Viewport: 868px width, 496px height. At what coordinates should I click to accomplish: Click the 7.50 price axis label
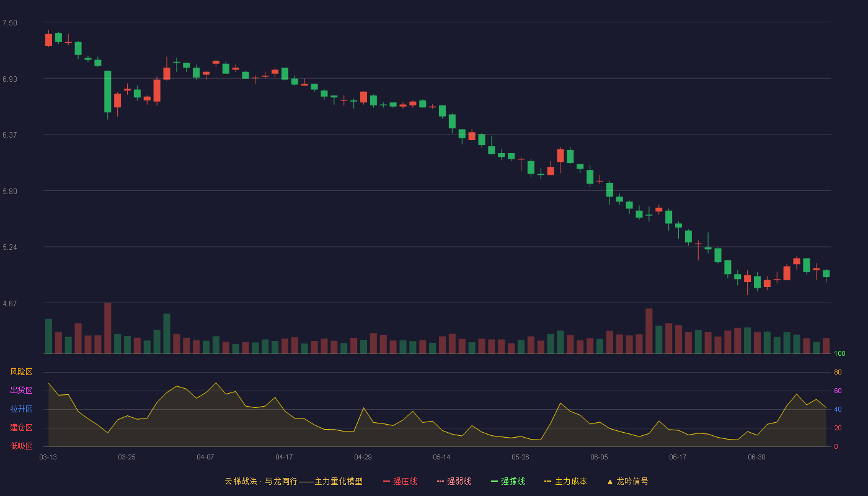point(10,23)
